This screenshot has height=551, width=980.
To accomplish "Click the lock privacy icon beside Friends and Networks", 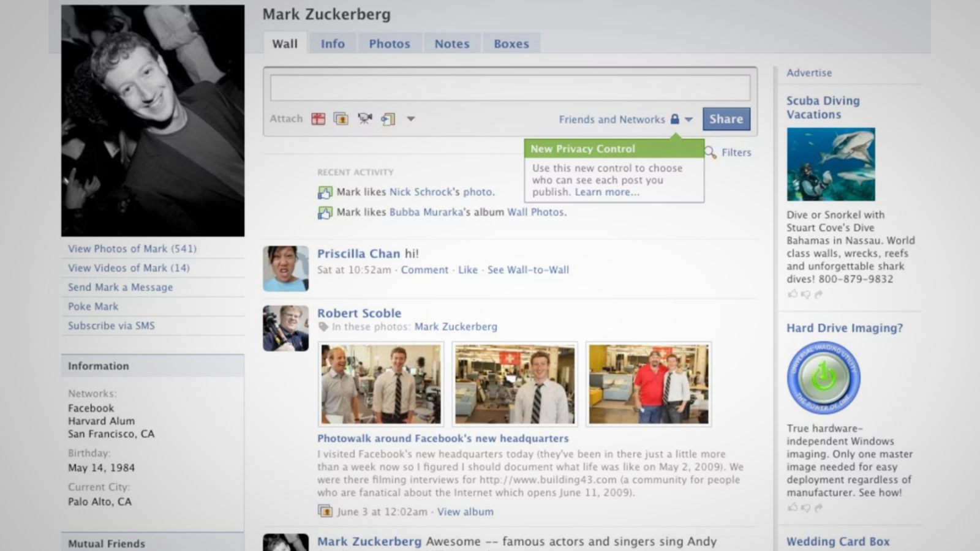I will tap(675, 119).
